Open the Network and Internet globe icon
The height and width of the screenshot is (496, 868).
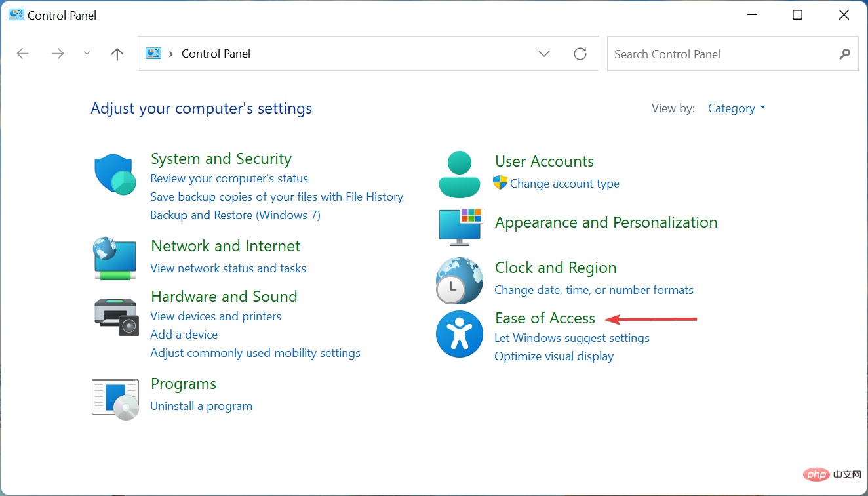click(x=115, y=258)
